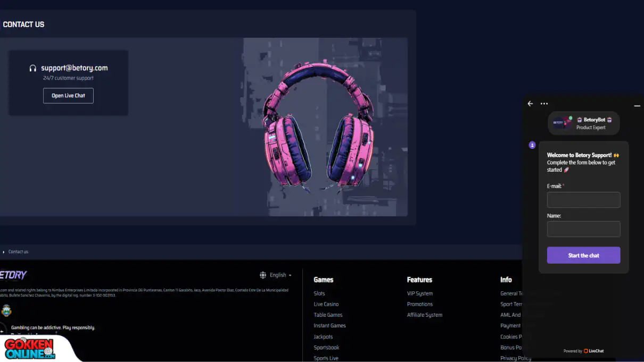Click the Name input field in the chat form

tap(583, 229)
